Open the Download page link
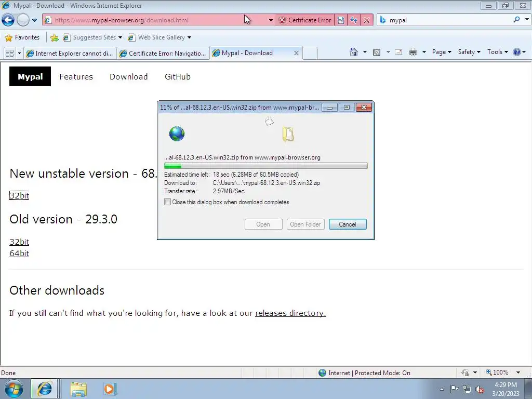Screen dimensions: 532x399 [129, 77]
